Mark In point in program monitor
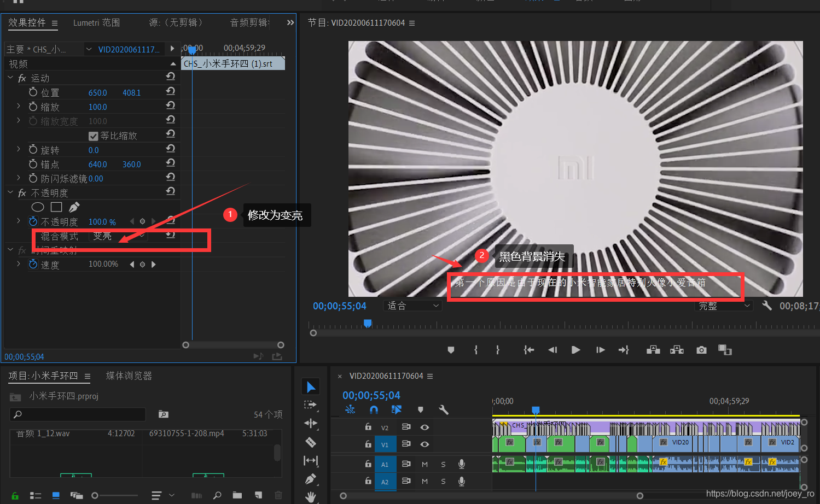 (x=476, y=350)
